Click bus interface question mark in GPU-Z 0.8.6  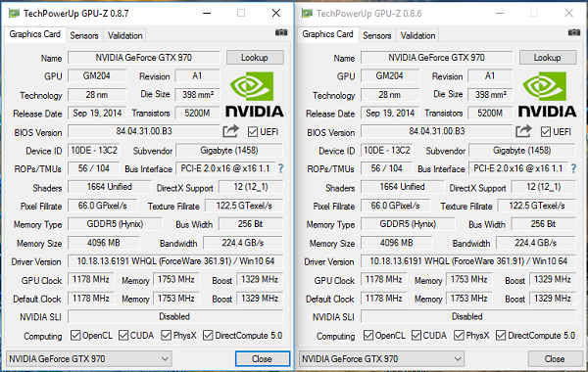(x=573, y=168)
